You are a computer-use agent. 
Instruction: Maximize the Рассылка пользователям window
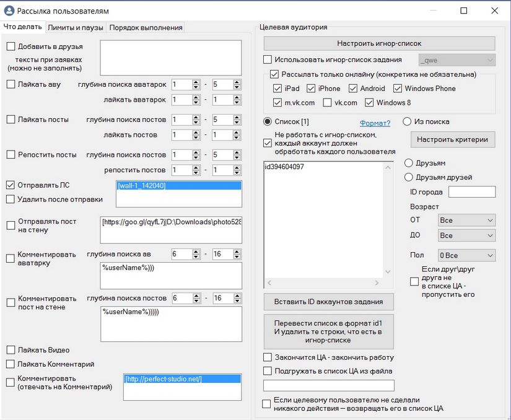464,11
